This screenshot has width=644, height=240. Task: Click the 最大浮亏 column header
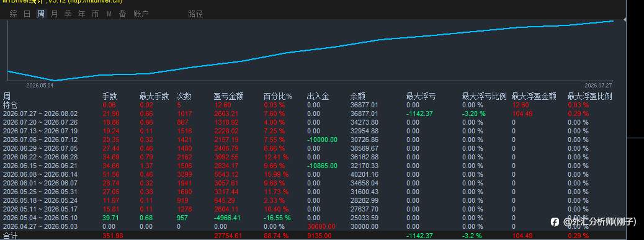[421, 96]
